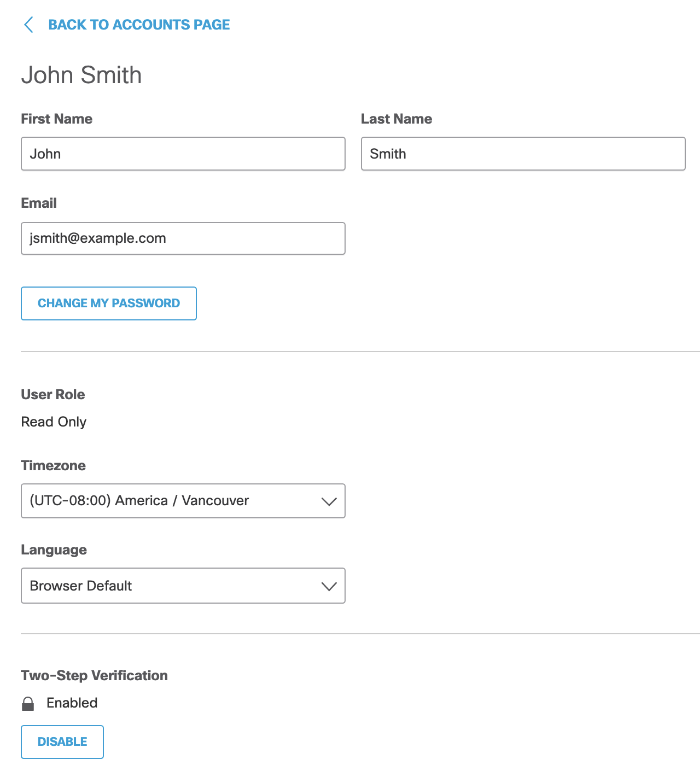Click the John Smith page heading
Viewport: 700px width, 783px height.
(81, 75)
